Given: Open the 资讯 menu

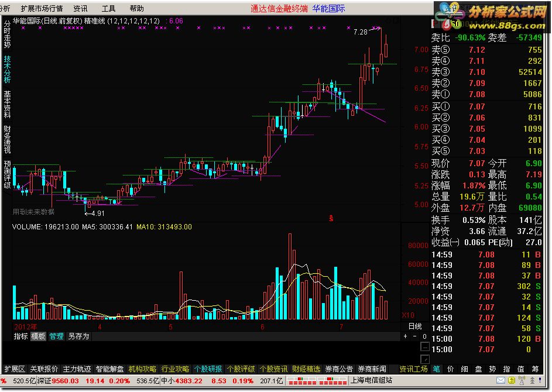Looking at the screenshot, I should (81, 8).
